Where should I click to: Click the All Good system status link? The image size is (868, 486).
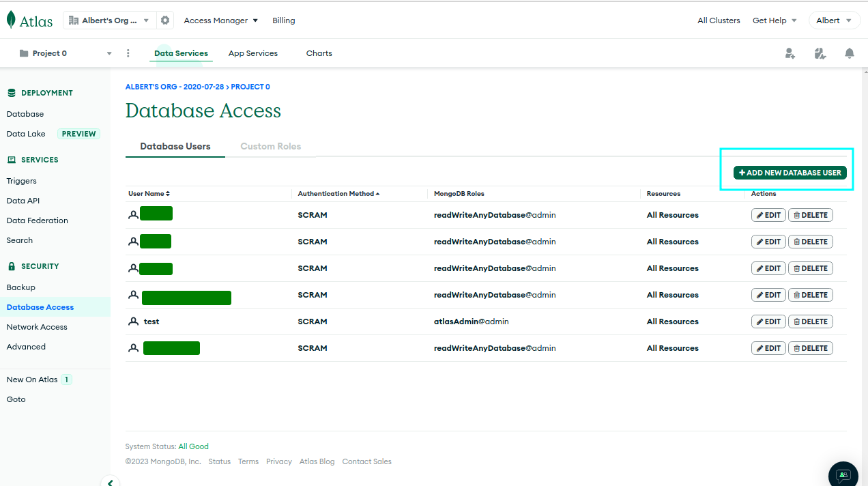tap(194, 446)
